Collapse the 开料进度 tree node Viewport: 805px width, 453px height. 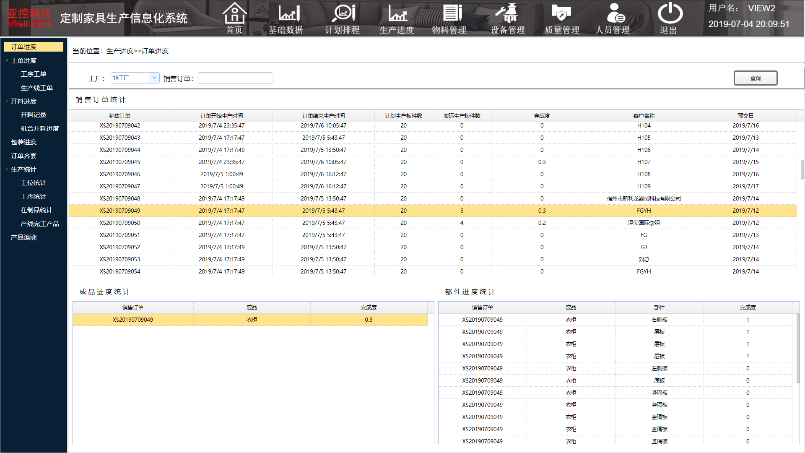[7, 101]
